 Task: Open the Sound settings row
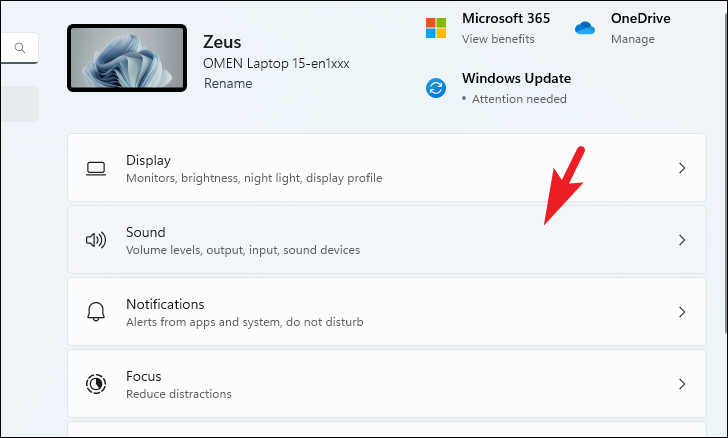pyautogui.click(x=387, y=240)
